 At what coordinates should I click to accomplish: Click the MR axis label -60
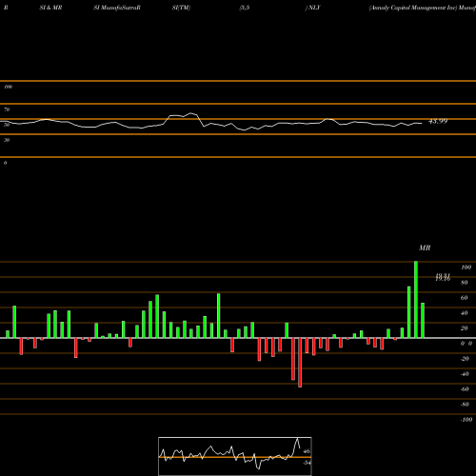pos(465,389)
